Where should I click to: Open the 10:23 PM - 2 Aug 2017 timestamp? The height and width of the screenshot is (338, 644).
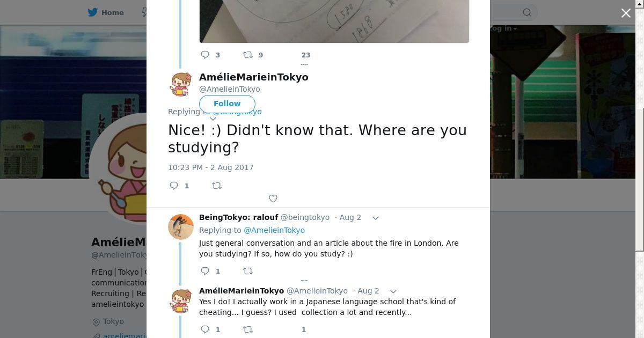(x=211, y=167)
